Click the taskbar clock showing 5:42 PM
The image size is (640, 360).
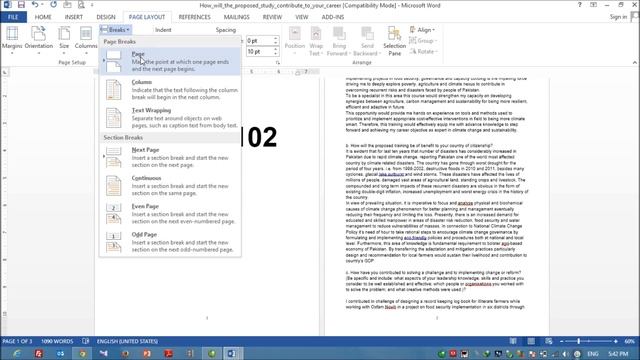click(618, 353)
